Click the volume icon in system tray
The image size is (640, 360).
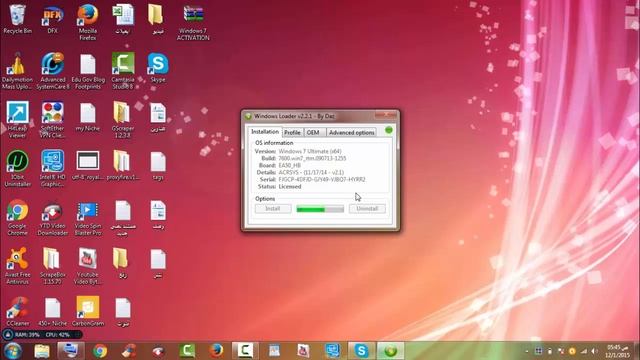click(595, 351)
